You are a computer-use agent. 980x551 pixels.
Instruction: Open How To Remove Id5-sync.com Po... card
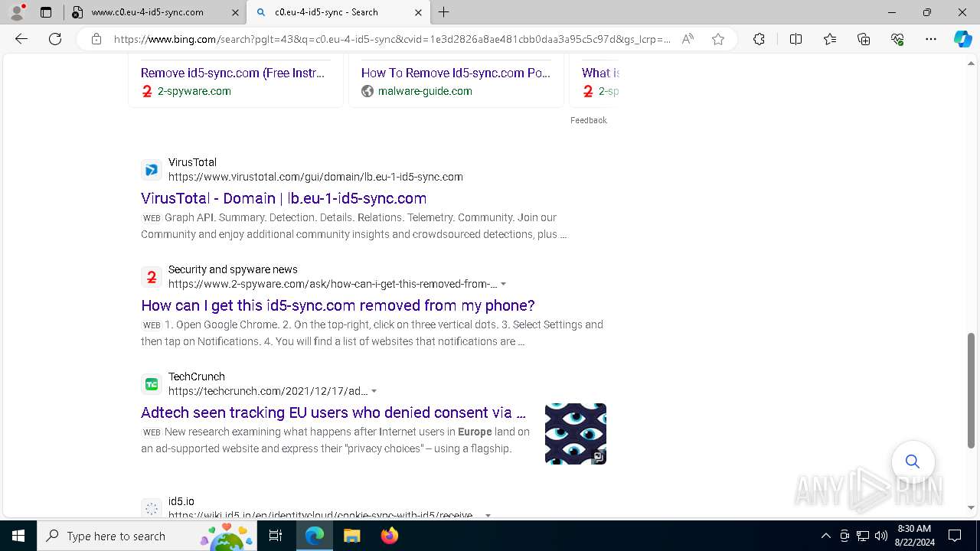pos(456,73)
